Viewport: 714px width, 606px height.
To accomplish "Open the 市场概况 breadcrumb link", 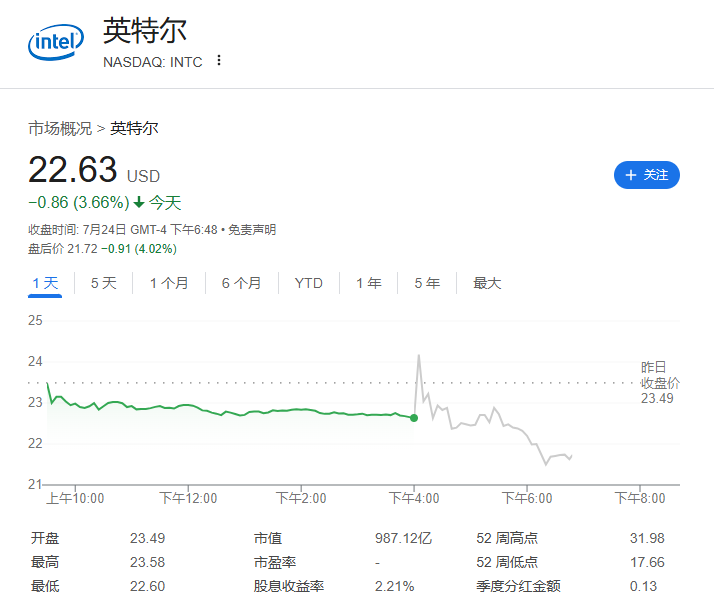I will pos(60,129).
